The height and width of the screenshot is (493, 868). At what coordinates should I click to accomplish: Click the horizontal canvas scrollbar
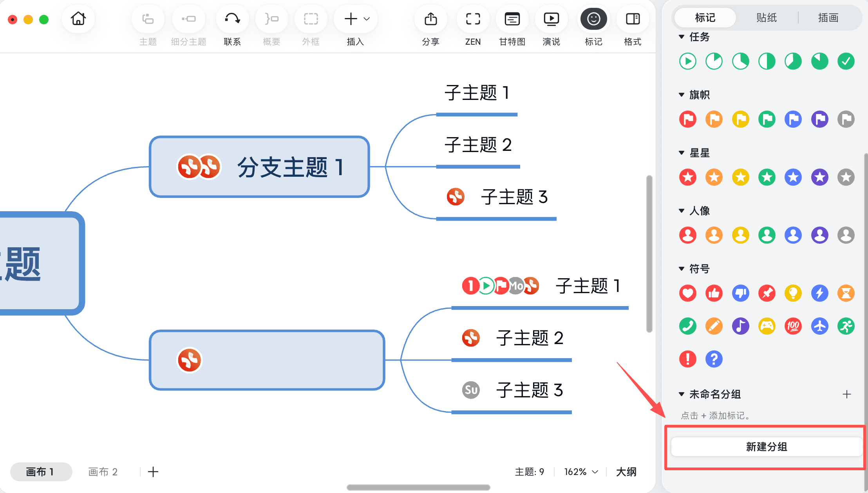point(418,488)
